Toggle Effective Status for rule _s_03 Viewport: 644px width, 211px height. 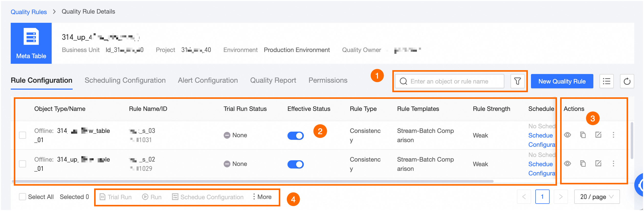(x=295, y=135)
